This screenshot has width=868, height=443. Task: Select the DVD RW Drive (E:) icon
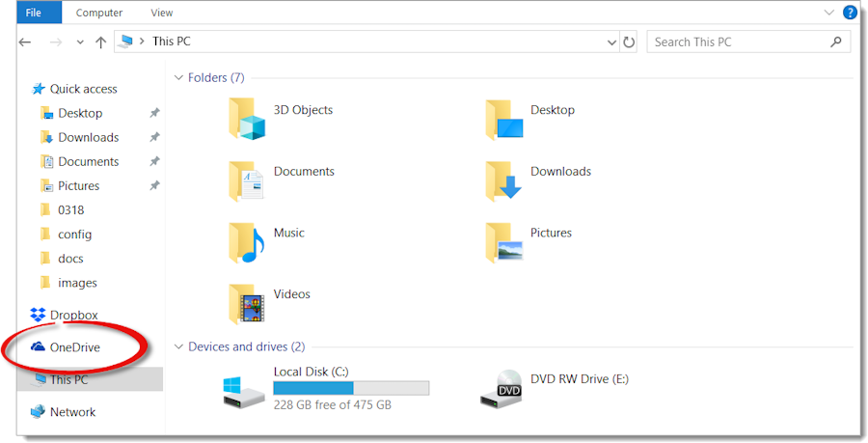[x=502, y=389]
